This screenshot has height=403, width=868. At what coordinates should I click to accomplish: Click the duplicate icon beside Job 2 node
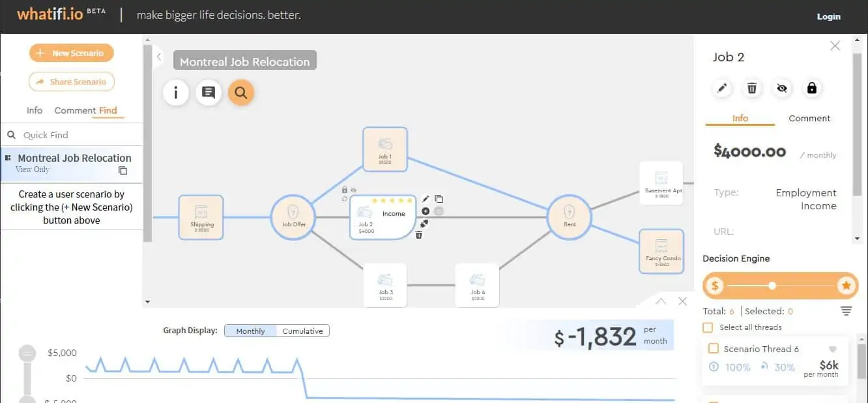(x=439, y=199)
